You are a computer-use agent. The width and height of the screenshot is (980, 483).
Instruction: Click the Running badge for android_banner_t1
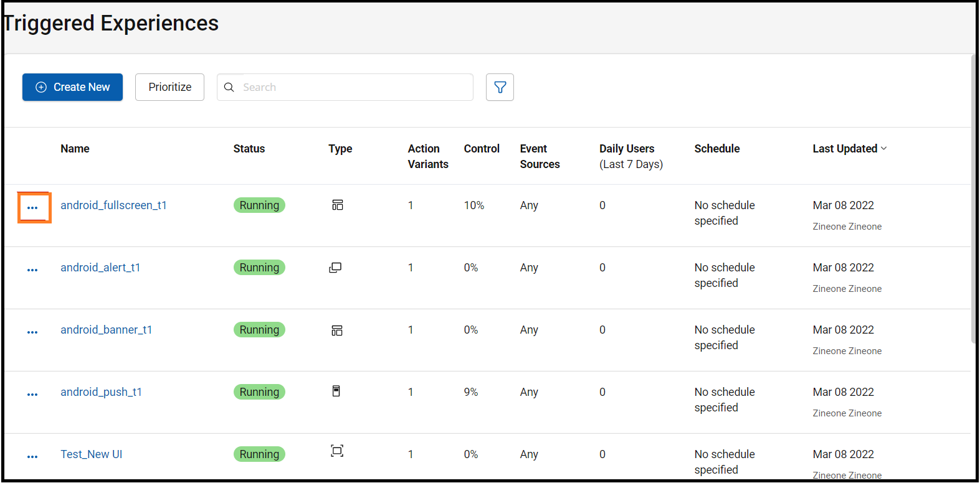click(x=259, y=330)
